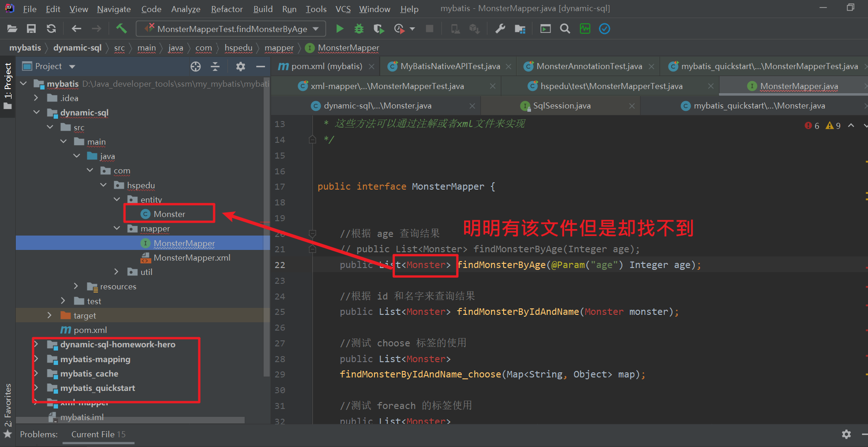Switch to MyBatisNativeAPITest.java tab
This screenshot has height=447, width=868.
click(x=450, y=66)
